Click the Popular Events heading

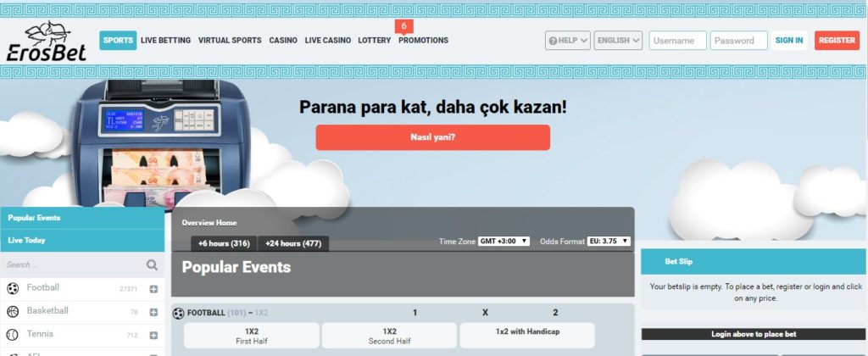[236, 267]
